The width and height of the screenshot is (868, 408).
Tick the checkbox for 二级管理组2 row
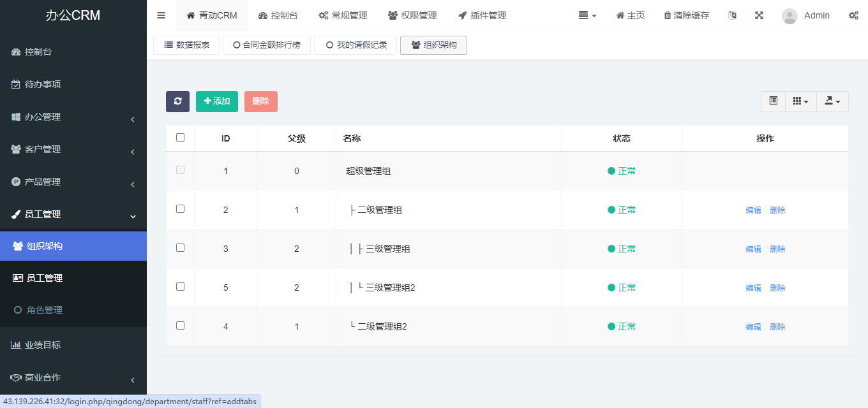(180, 326)
